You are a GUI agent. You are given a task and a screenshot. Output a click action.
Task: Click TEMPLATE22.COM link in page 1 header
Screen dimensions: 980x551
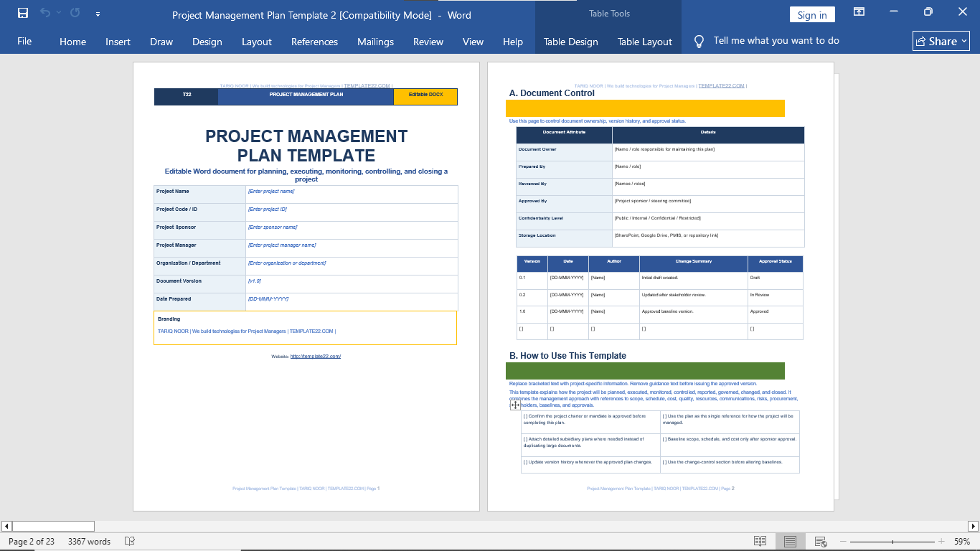tap(367, 86)
